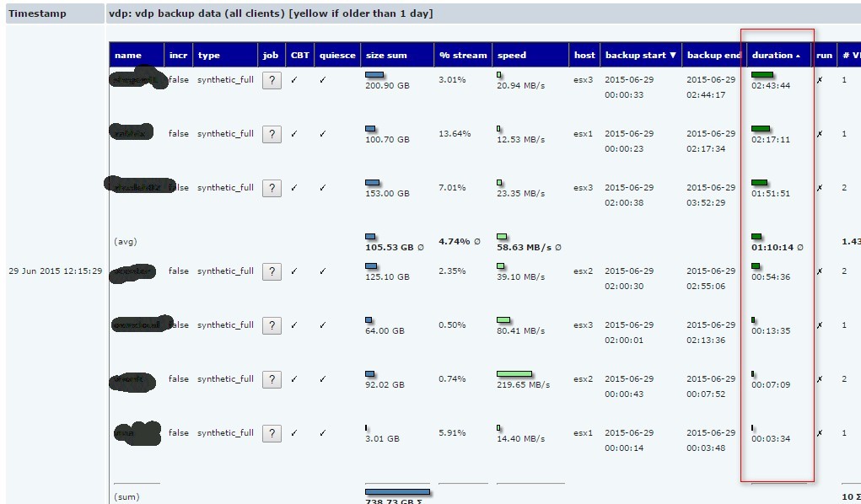Open job info button for 200.90 GB row
The height and width of the screenshot is (504, 861).
pos(272,81)
